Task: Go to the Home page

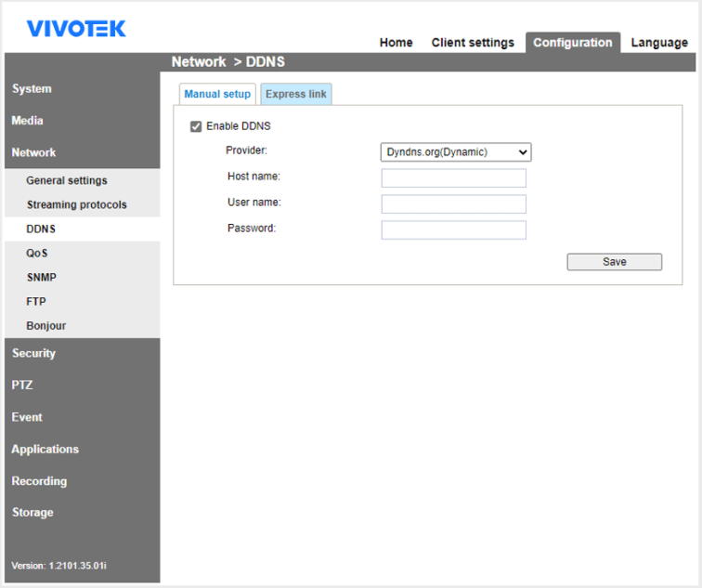Action: tap(396, 43)
